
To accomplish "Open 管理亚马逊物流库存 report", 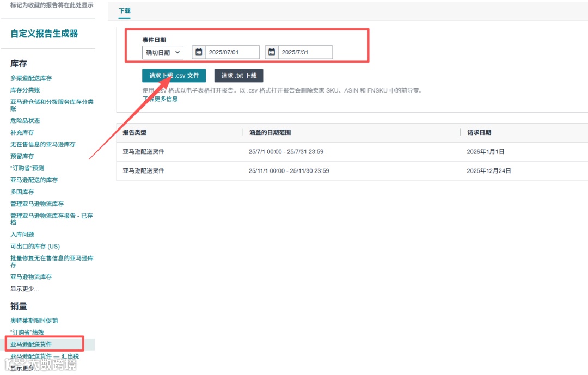I will (37, 204).
